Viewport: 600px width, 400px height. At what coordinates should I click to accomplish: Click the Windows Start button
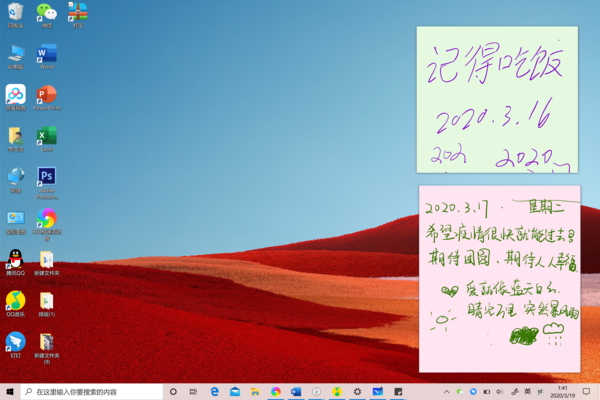[10, 392]
